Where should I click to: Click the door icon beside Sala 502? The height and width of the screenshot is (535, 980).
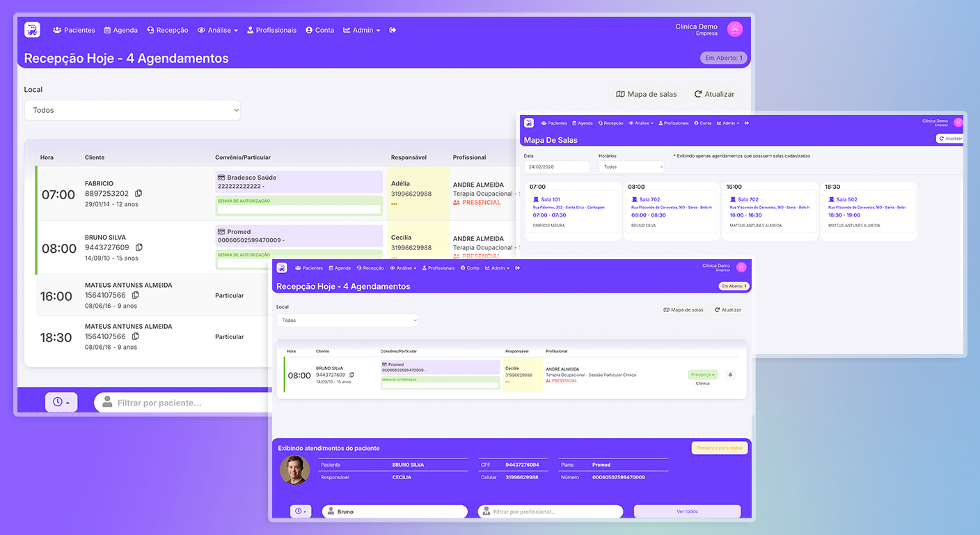831,200
